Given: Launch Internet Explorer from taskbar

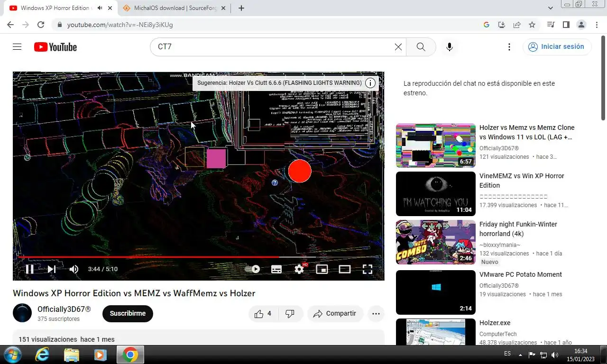Looking at the screenshot, I should 42,355.
